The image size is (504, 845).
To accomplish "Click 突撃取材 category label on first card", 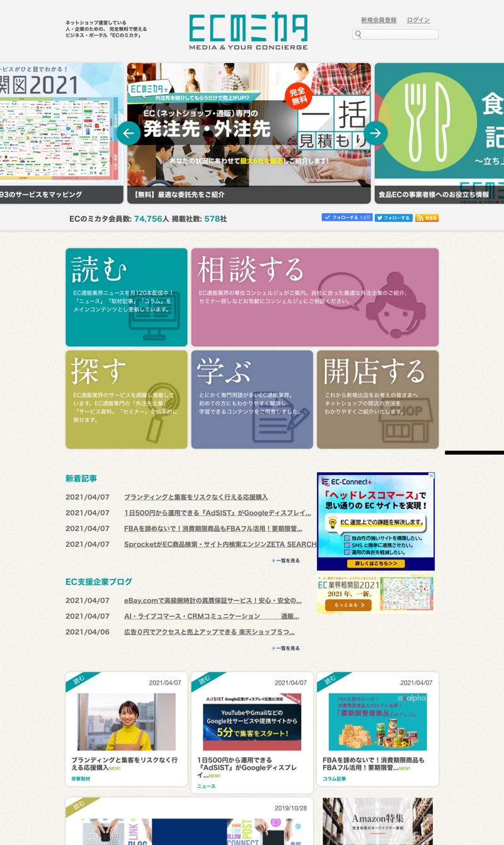I will (81, 779).
